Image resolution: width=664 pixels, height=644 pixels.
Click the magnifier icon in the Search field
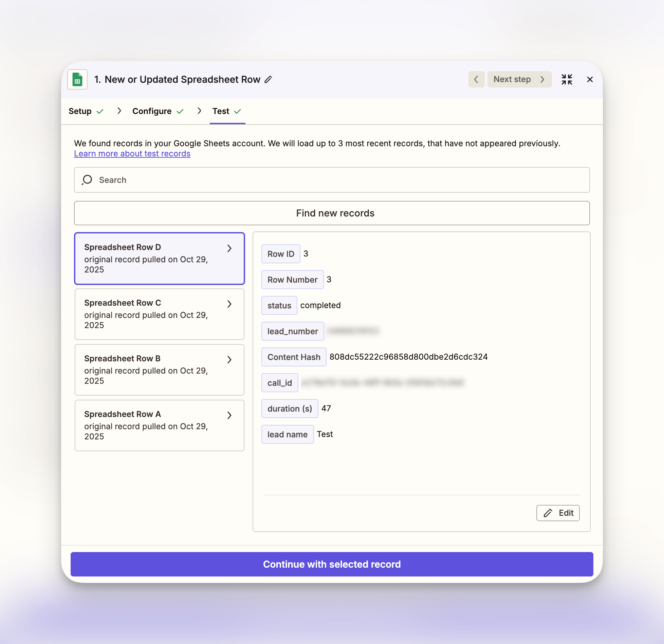pos(87,180)
